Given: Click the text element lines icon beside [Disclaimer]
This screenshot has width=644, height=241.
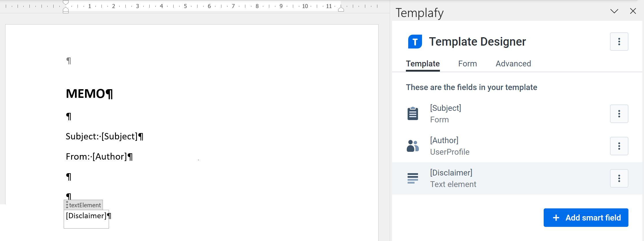Looking at the screenshot, I should (413, 178).
